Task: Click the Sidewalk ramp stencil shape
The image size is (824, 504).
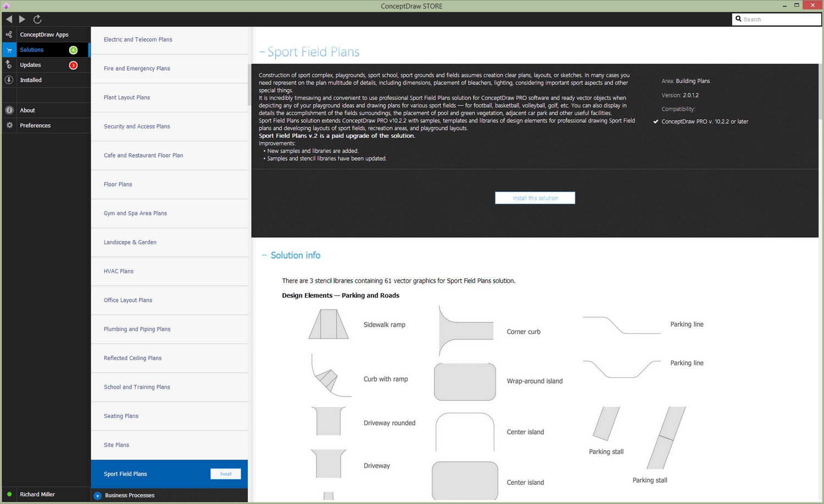Action: point(329,324)
